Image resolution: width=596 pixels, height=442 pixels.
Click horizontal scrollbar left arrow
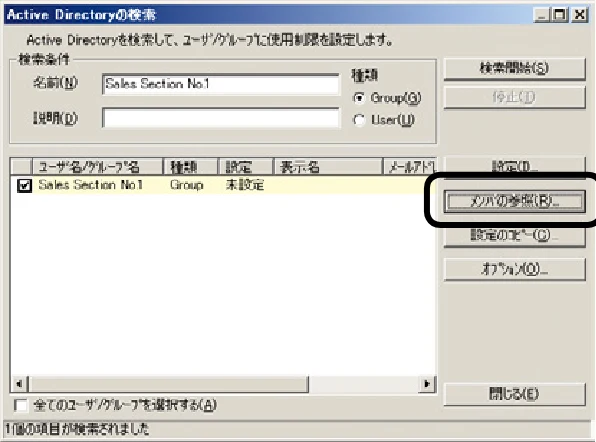[19, 384]
